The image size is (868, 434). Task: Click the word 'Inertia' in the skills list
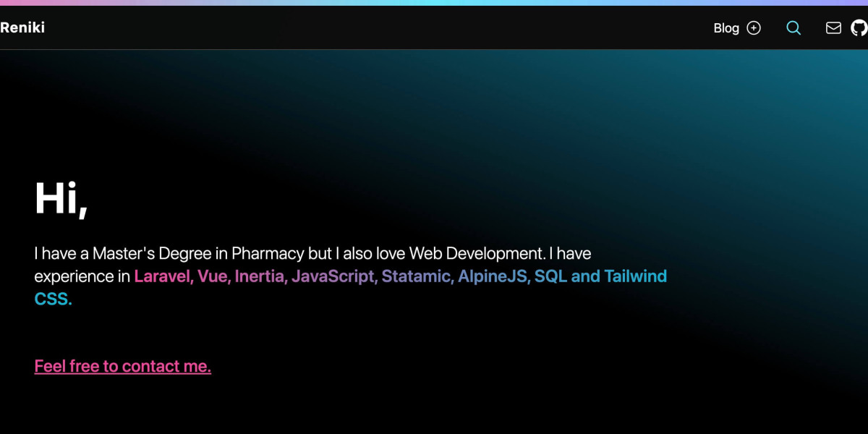[x=260, y=276]
